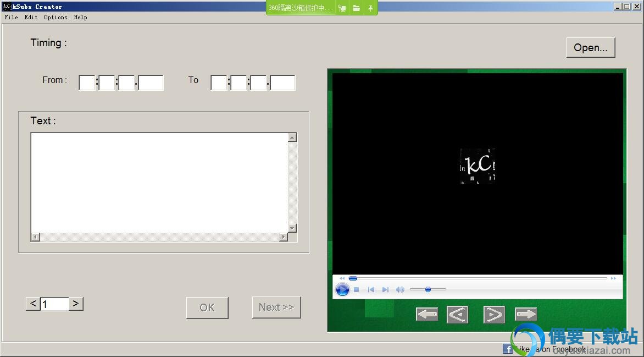This screenshot has width=644, height=357.
Task: Open the Edit menu
Action: (31, 17)
